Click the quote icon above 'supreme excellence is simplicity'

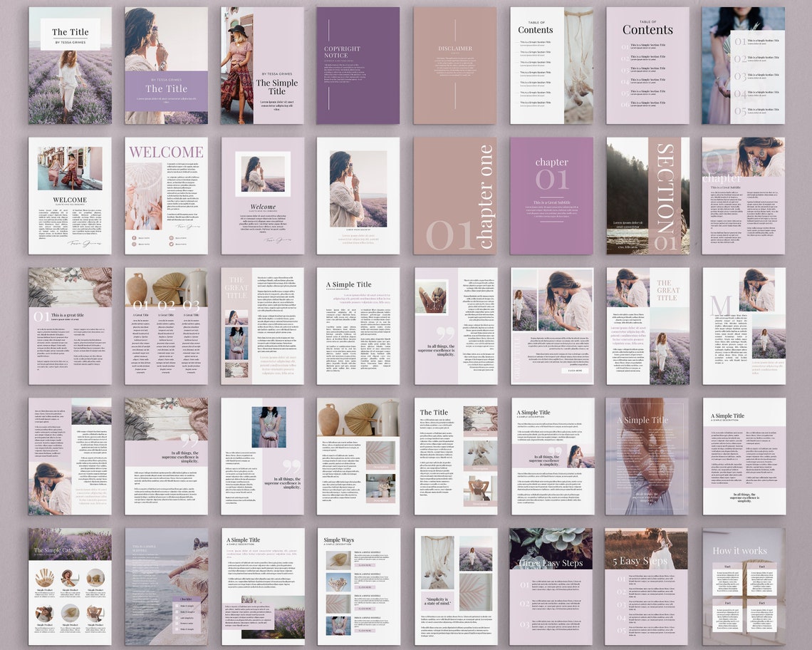(291, 465)
